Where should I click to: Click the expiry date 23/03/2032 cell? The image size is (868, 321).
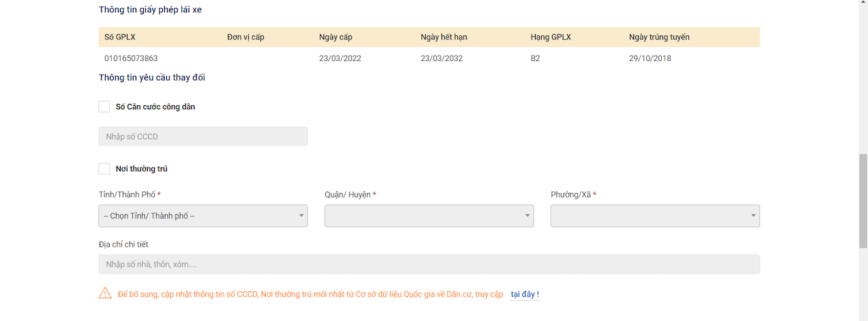[x=441, y=58]
